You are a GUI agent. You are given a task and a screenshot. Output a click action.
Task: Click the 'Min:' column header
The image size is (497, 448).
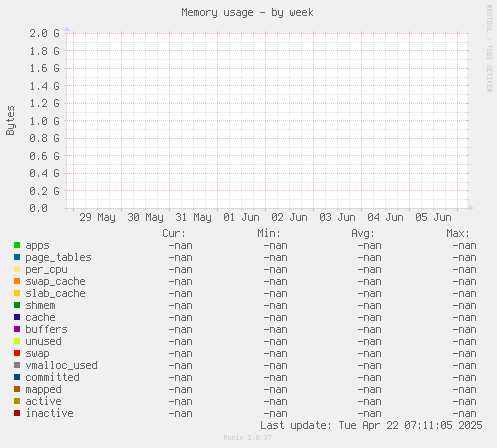(269, 233)
